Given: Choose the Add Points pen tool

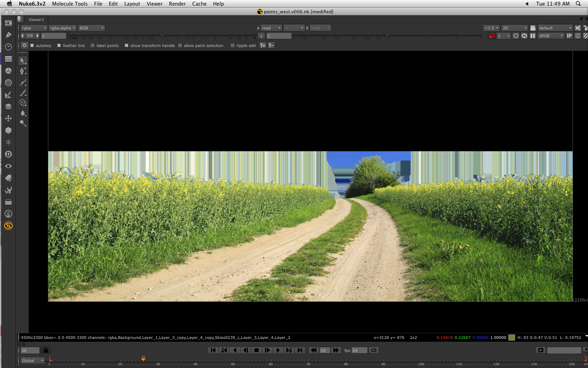Looking at the screenshot, I should click(23, 71).
